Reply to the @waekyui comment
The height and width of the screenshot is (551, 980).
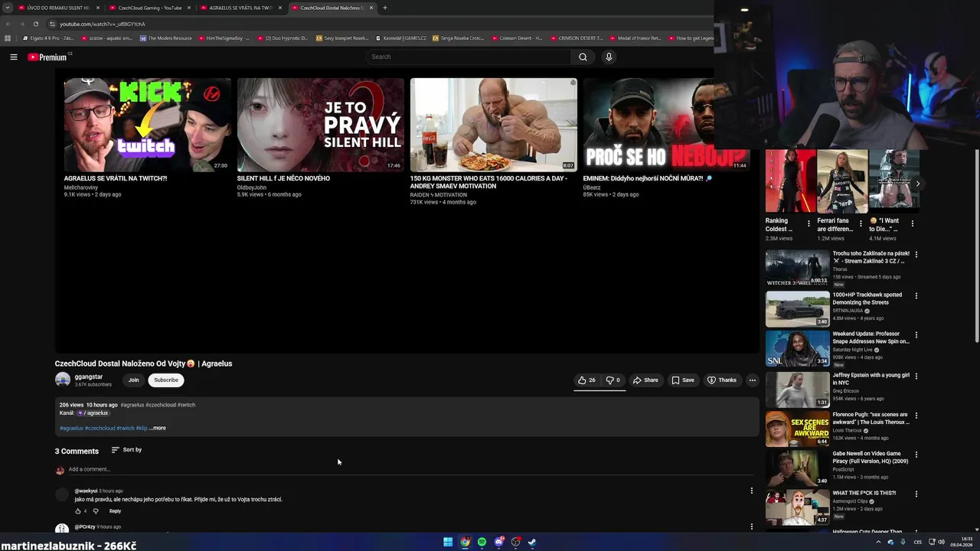click(x=115, y=511)
